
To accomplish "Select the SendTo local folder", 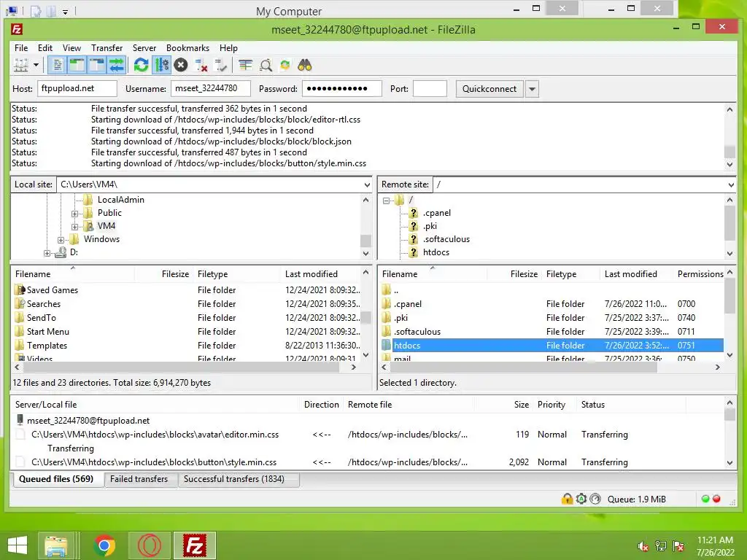I will coord(41,318).
